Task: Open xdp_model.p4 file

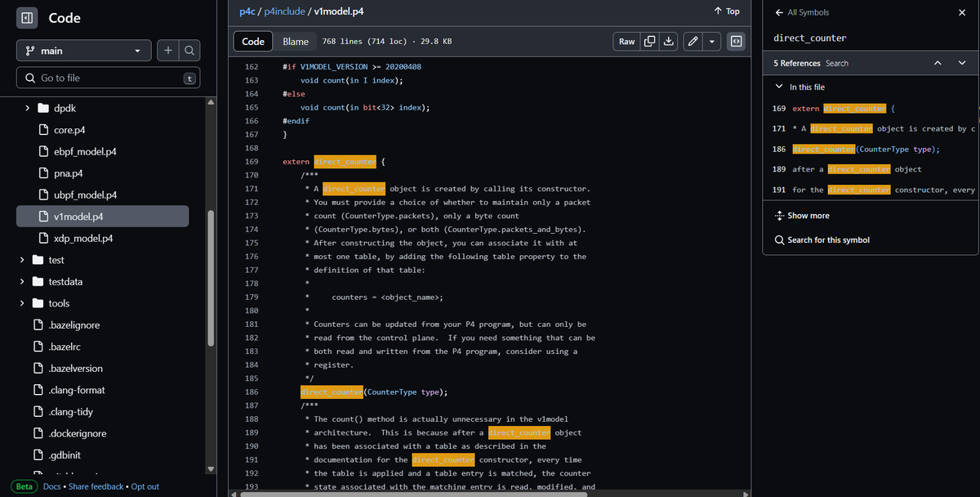Action: (82, 238)
